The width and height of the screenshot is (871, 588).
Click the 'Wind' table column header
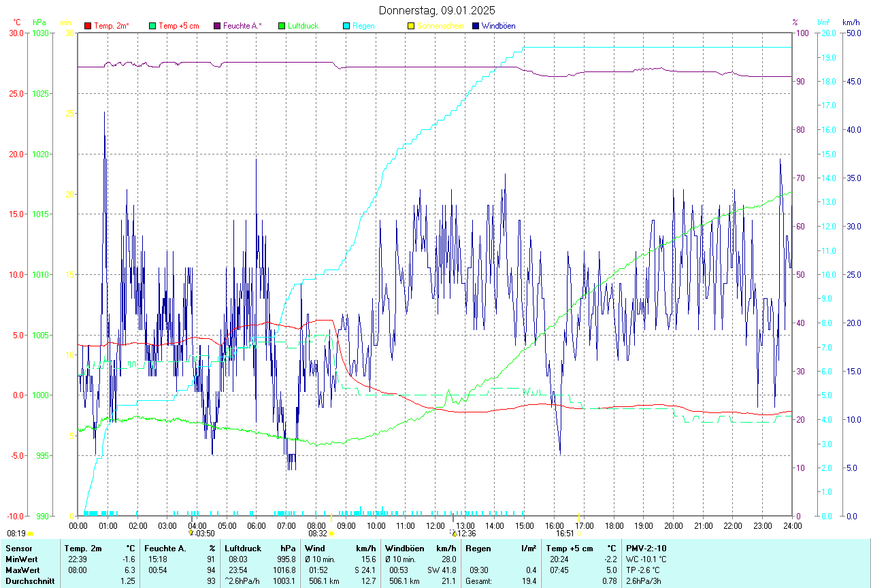pyautogui.click(x=314, y=549)
